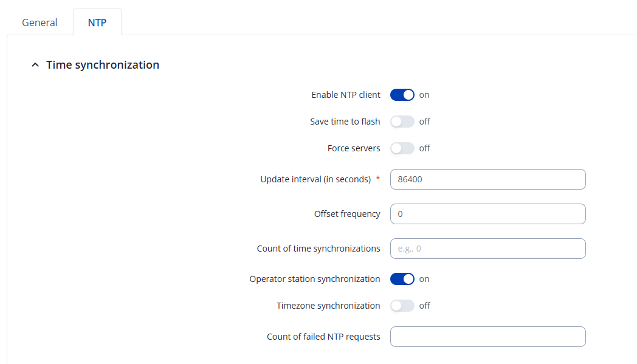The height and width of the screenshot is (364, 637).
Task: Click the 'Update interval (in seconds)' label
Action: [x=315, y=179]
